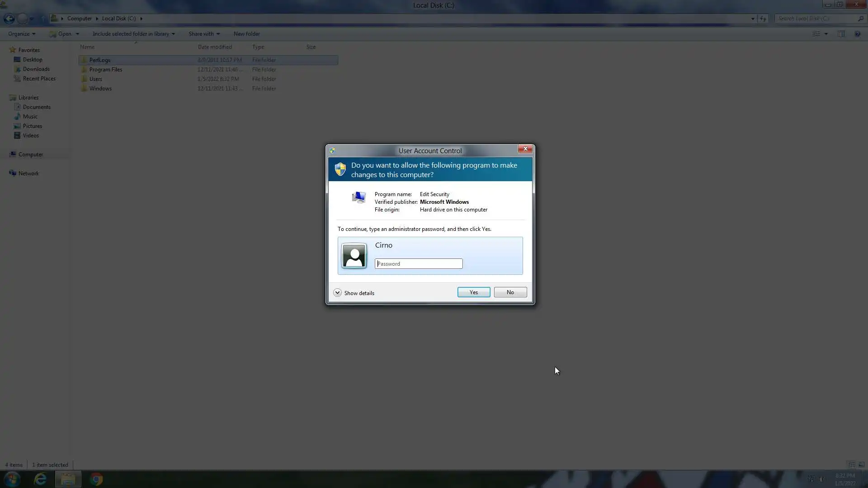
Task: Click the Back arrow in Explorer
Action: point(9,19)
